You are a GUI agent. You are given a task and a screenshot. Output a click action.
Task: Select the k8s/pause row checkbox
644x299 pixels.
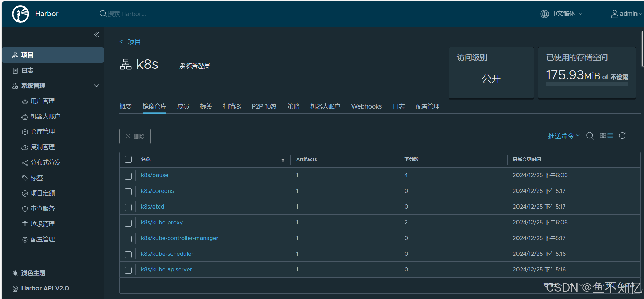click(128, 176)
